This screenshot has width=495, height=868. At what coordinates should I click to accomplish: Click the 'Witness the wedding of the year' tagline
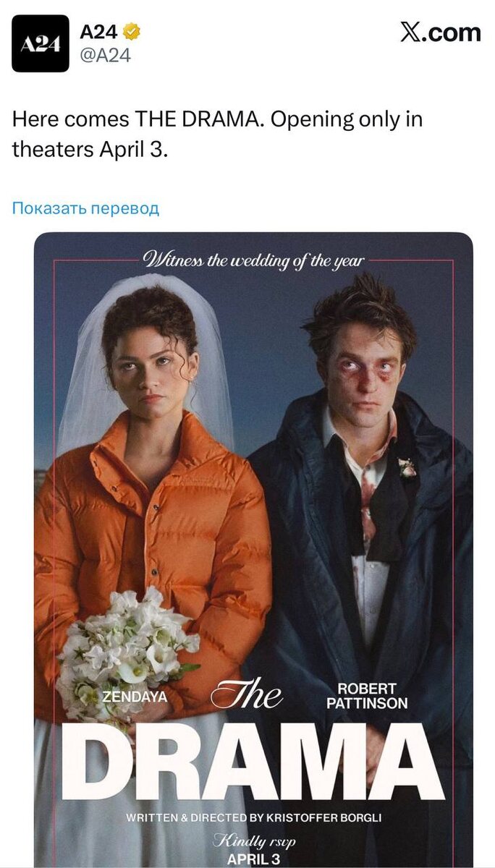(x=253, y=260)
